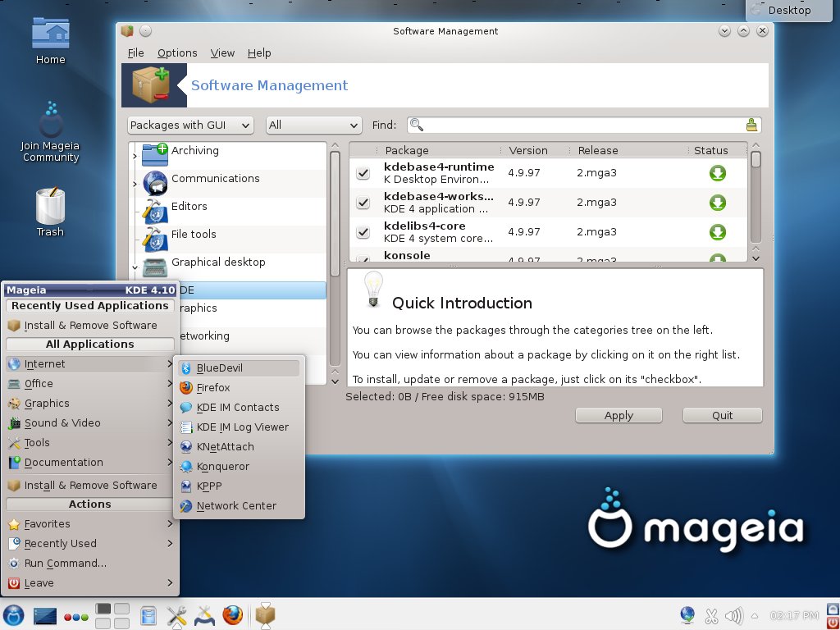Open Network Center entry
The width and height of the screenshot is (840, 630).
[239, 506]
